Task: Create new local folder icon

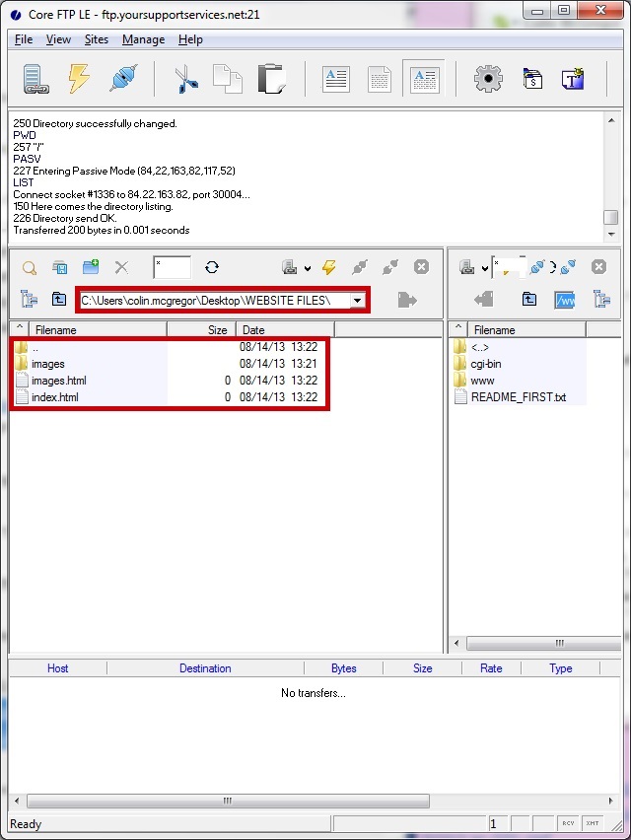Action: [x=91, y=267]
